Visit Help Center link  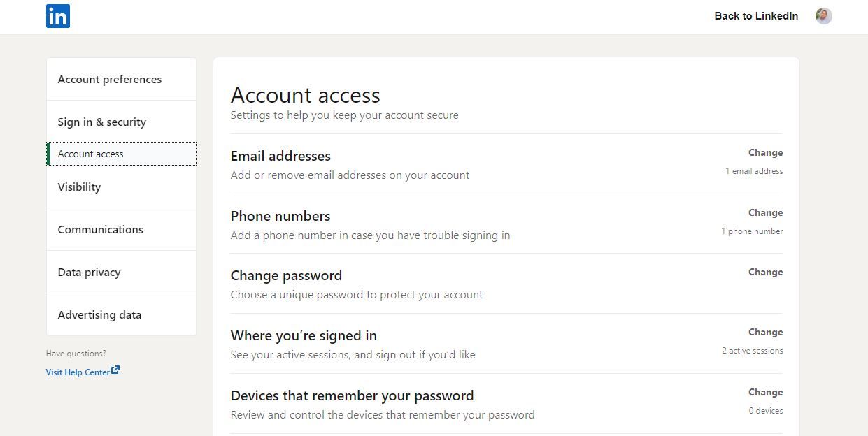[78, 372]
